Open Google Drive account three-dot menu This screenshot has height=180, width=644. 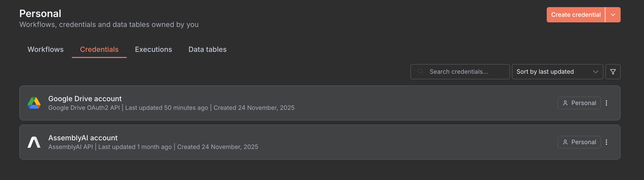pos(606,103)
